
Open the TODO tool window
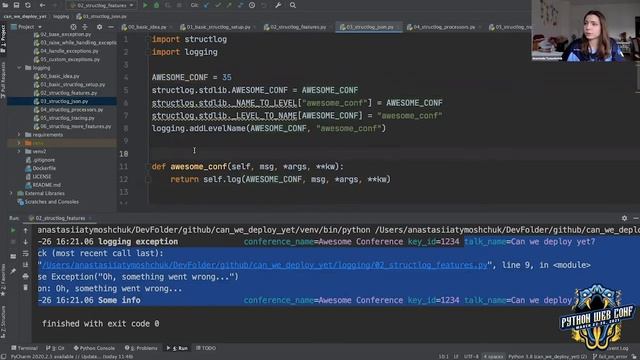(206, 348)
